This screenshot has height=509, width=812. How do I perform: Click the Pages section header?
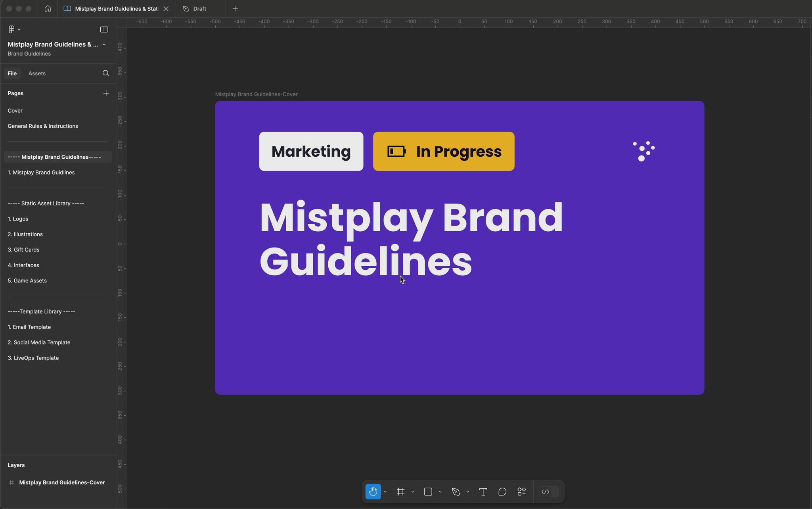(x=15, y=93)
